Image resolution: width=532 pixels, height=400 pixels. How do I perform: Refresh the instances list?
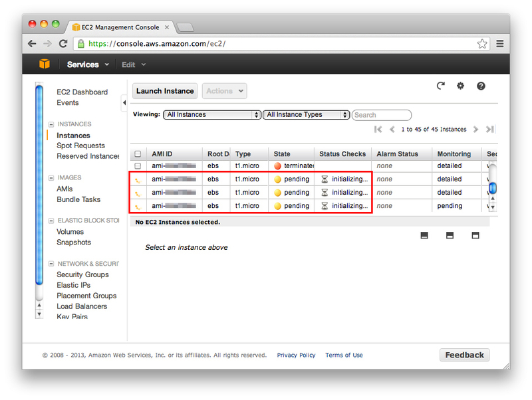coord(441,86)
